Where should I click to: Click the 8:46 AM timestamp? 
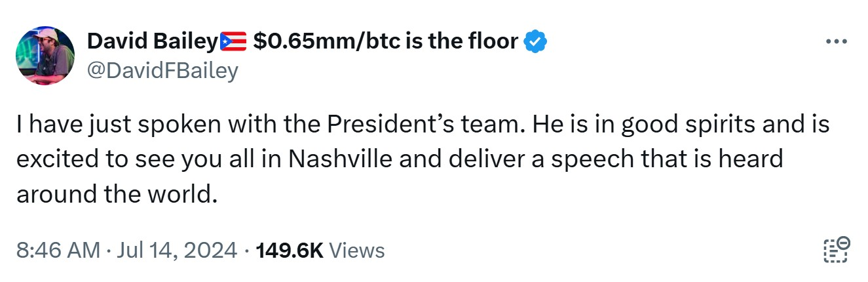pos(58,250)
